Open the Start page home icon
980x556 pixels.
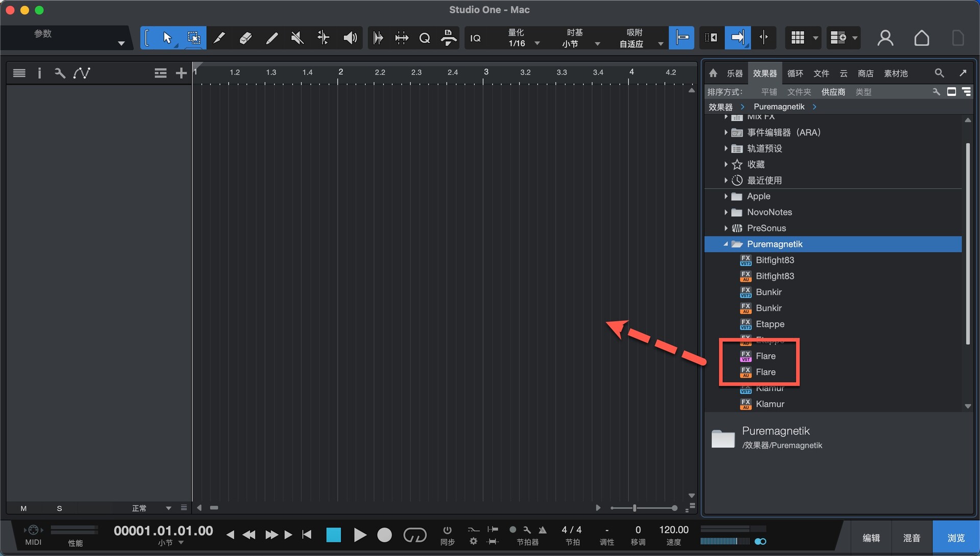coord(921,38)
